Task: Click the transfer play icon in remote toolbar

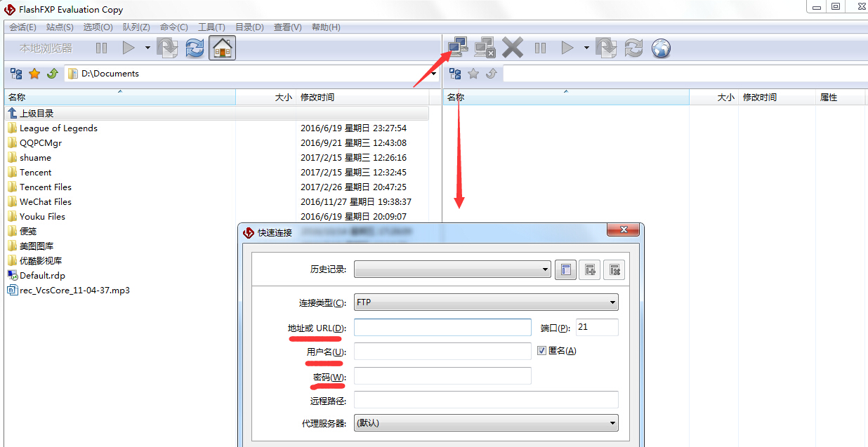Action: 567,48
